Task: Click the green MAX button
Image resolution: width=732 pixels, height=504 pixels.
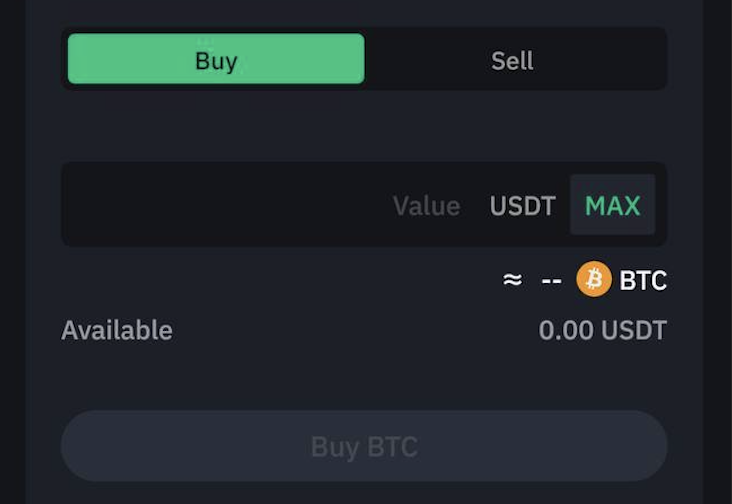Action: [x=612, y=205]
